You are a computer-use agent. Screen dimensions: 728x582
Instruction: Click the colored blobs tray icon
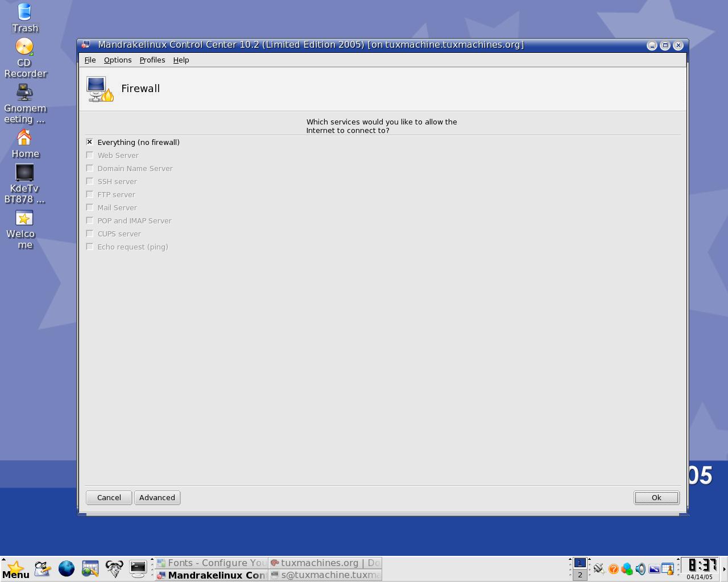click(627, 569)
